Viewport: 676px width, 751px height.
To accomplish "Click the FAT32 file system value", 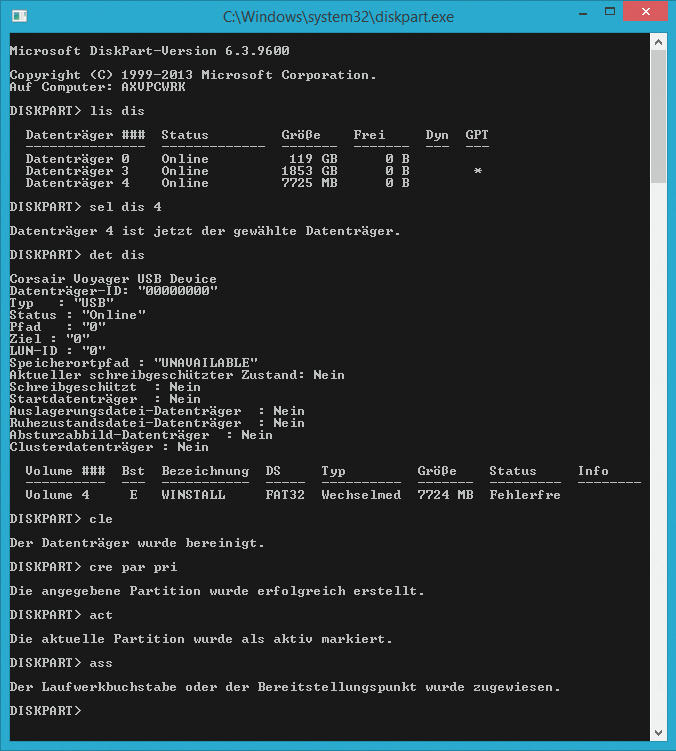I will click(285, 495).
